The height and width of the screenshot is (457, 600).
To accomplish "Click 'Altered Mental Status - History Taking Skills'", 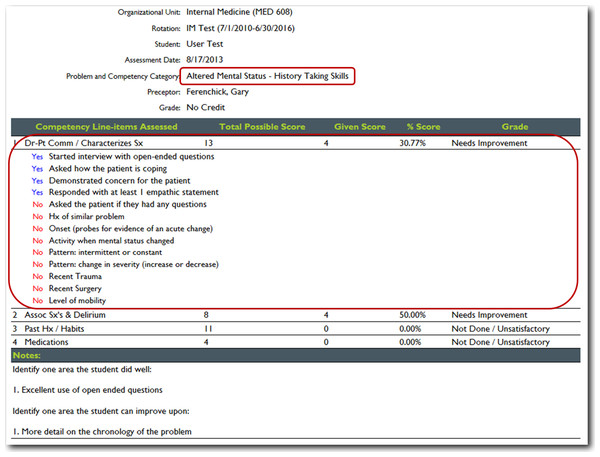I will pyautogui.click(x=267, y=76).
